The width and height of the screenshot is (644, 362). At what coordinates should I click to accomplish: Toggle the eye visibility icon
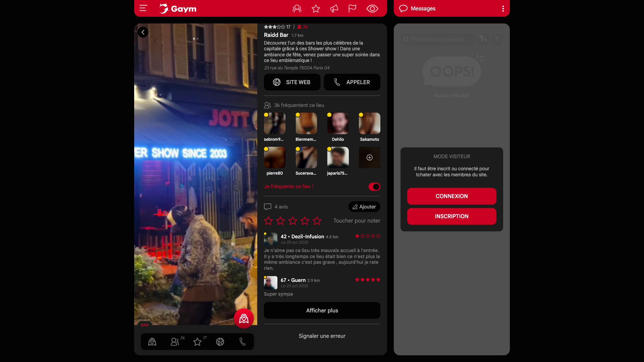pos(372,9)
